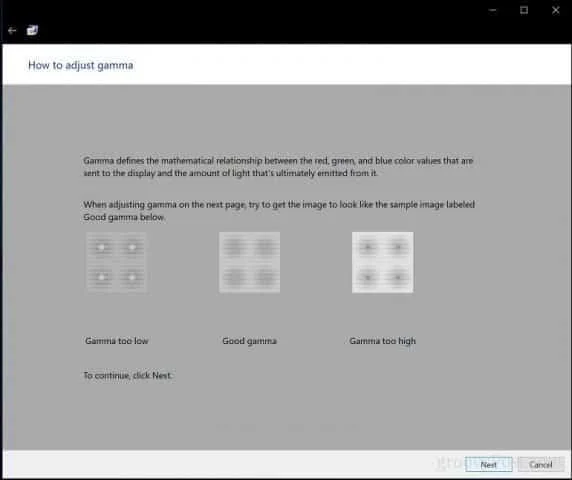Click the 'Good gamma' label
This screenshot has width=572, height=480.
pos(250,341)
